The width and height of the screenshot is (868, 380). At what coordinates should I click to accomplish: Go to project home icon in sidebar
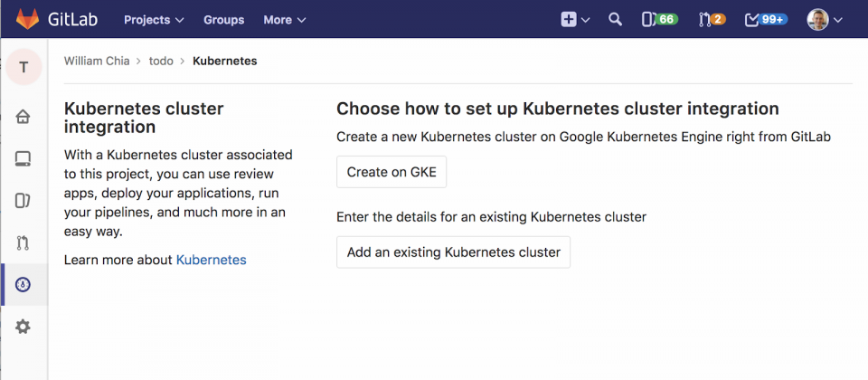point(23,118)
